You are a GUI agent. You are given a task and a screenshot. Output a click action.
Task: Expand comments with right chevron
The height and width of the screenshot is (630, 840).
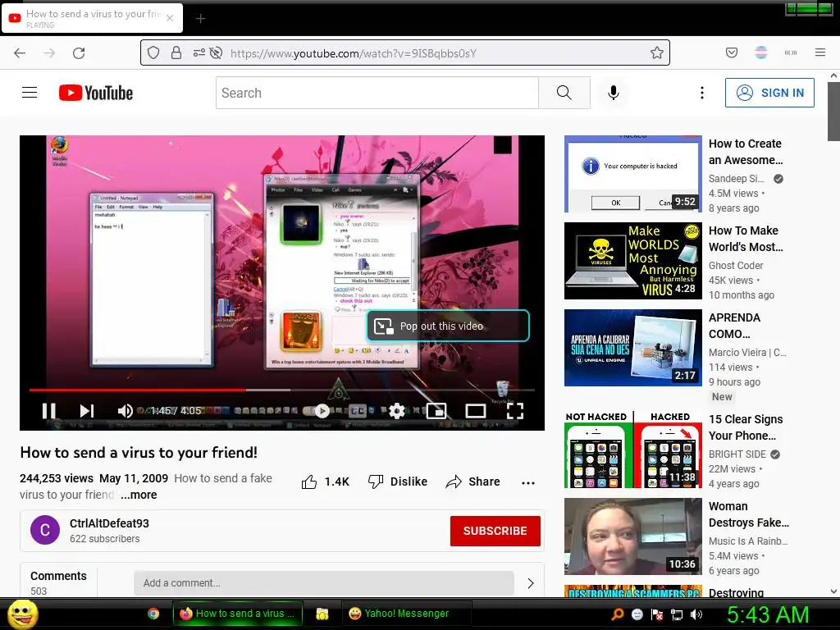point(531,583)
